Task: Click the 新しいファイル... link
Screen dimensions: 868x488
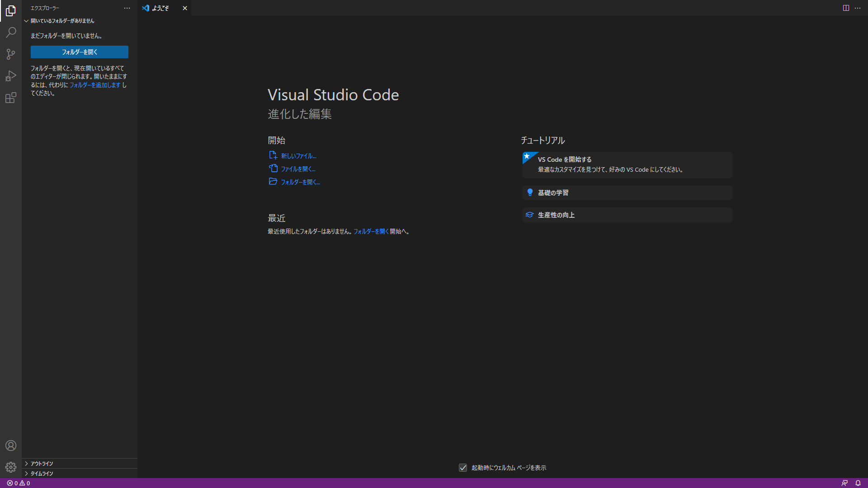Action: (298, 156)
